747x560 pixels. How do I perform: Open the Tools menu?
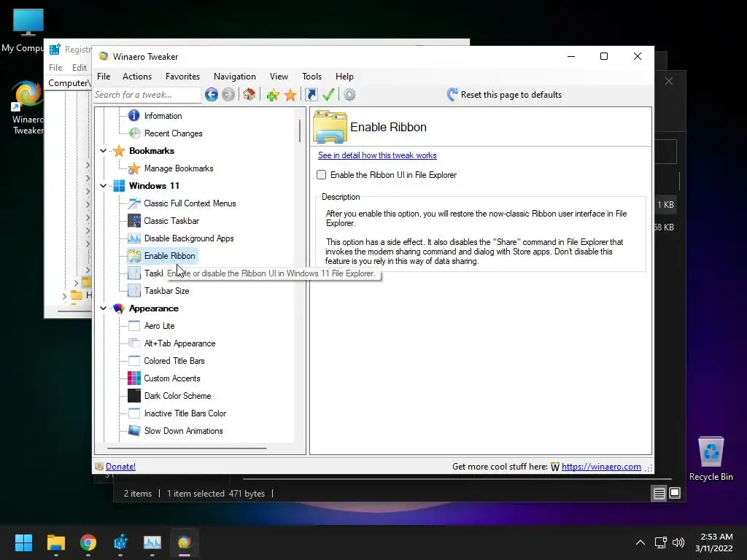click(311, 76)
